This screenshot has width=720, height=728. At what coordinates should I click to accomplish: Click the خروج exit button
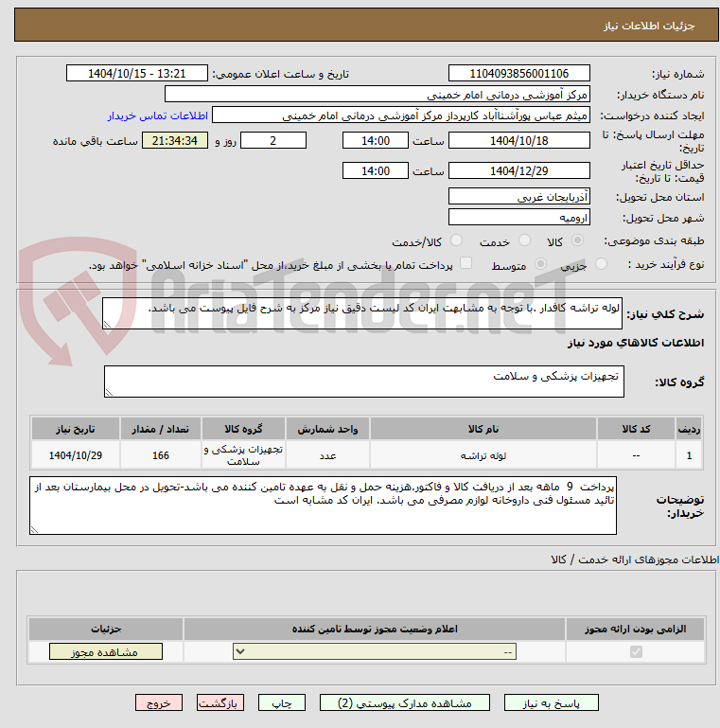pyautogui.click(x=159, y=703)
